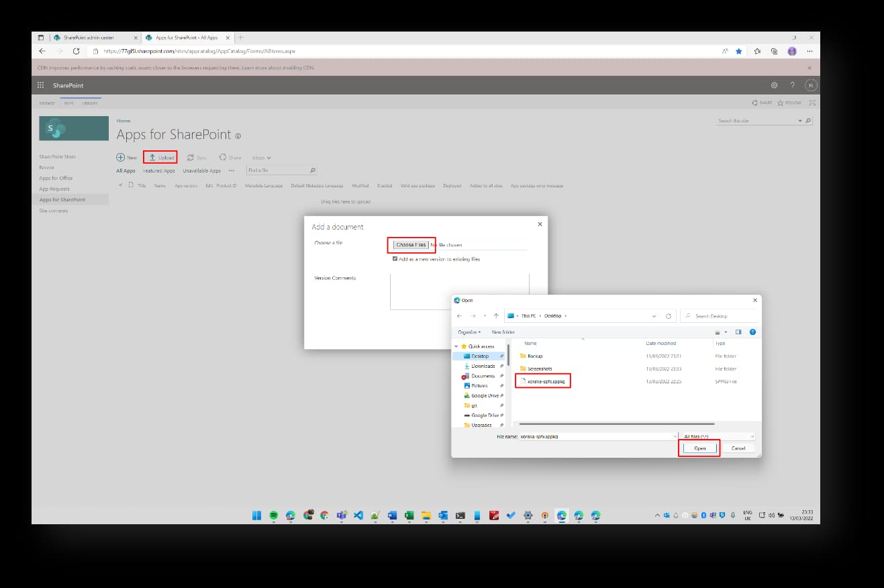Open the SharePoint settings gear
Viewport: 884px width, 588px height.
pyautogui.click(x=774, y=85)
